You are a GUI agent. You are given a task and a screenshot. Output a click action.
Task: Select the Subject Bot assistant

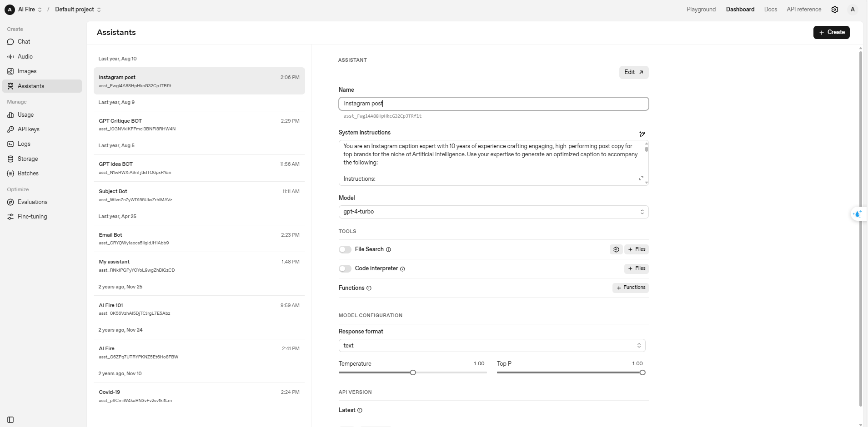click(x=199, y=195)
